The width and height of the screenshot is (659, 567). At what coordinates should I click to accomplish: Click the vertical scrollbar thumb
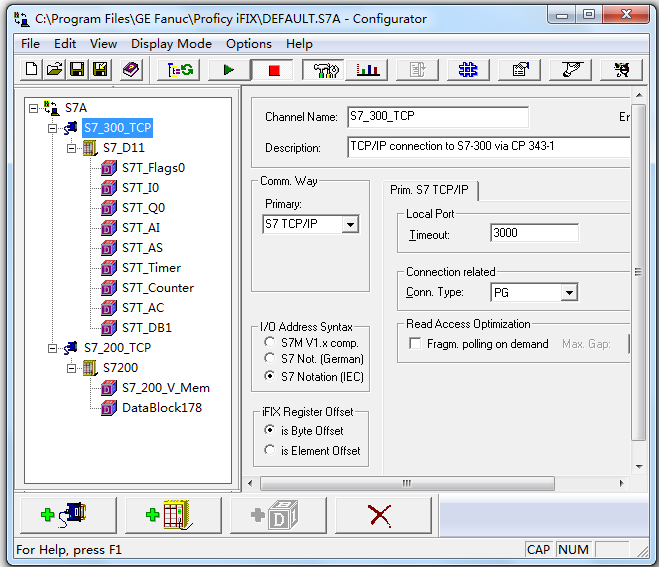point(639,272)
